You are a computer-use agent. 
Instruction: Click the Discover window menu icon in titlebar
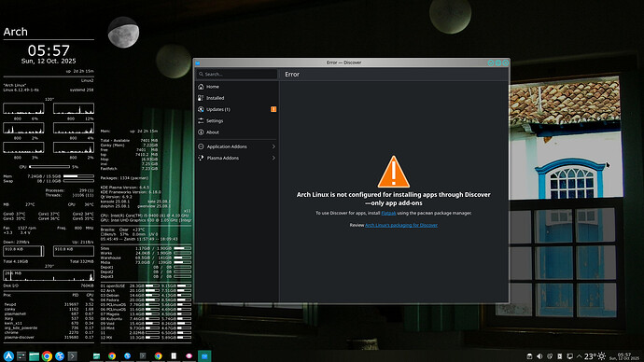point(198,63)
